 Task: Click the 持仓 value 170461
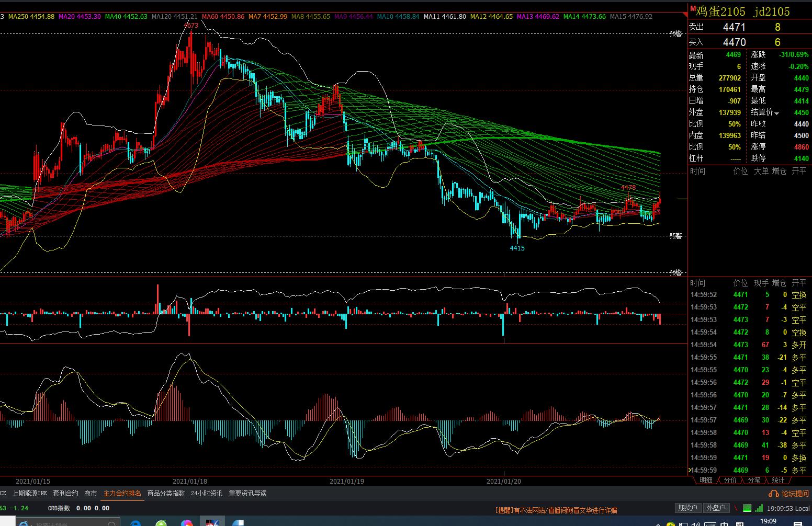pos(730,89)
